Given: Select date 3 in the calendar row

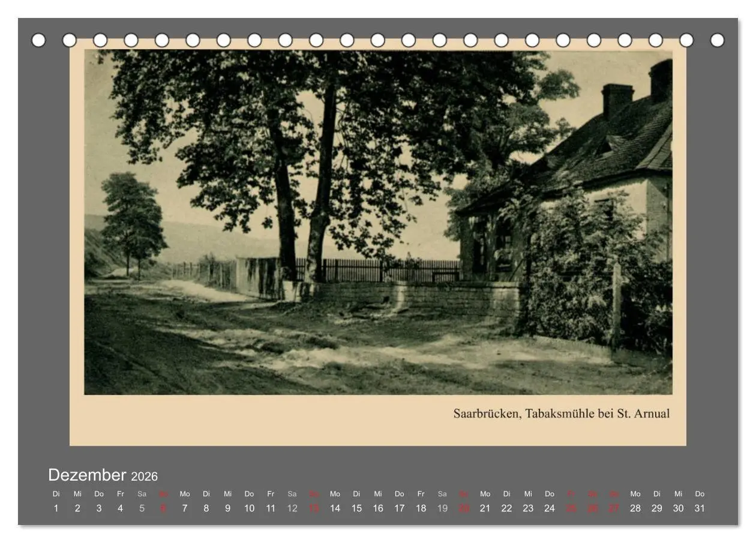Looking at the screenshot, I should point(99,508).
